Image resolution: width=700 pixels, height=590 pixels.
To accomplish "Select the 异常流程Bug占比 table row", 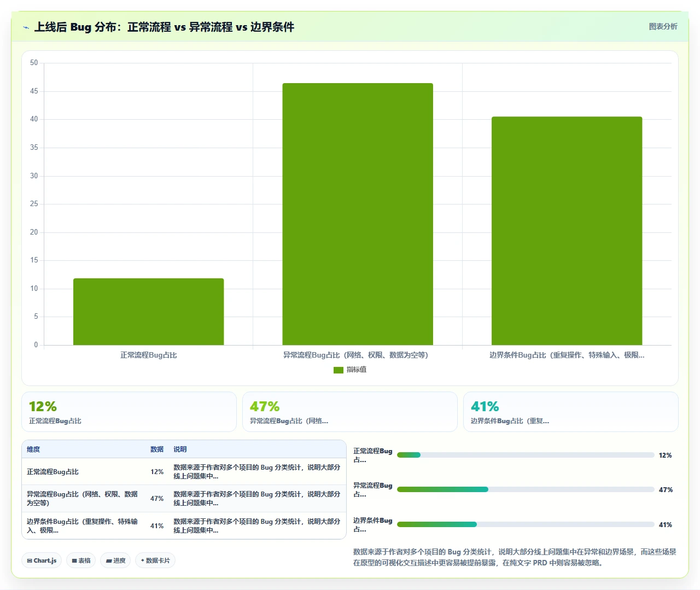I will (x=184, y=499).
